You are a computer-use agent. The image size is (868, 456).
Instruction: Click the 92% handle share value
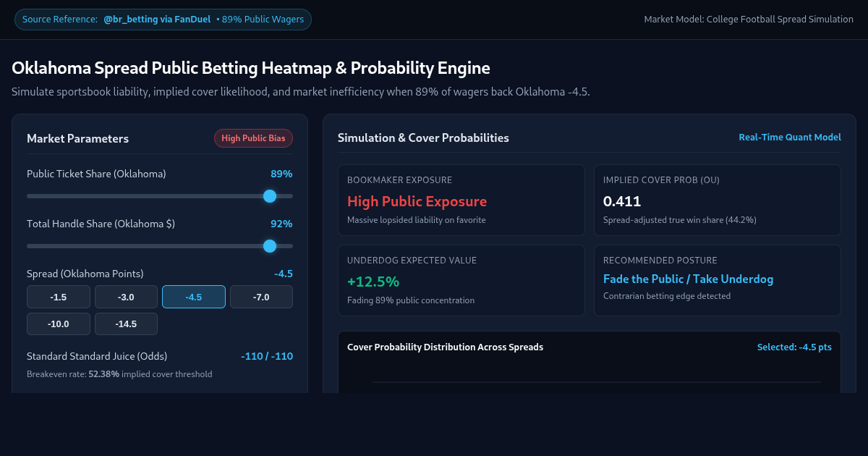(281, 224)
